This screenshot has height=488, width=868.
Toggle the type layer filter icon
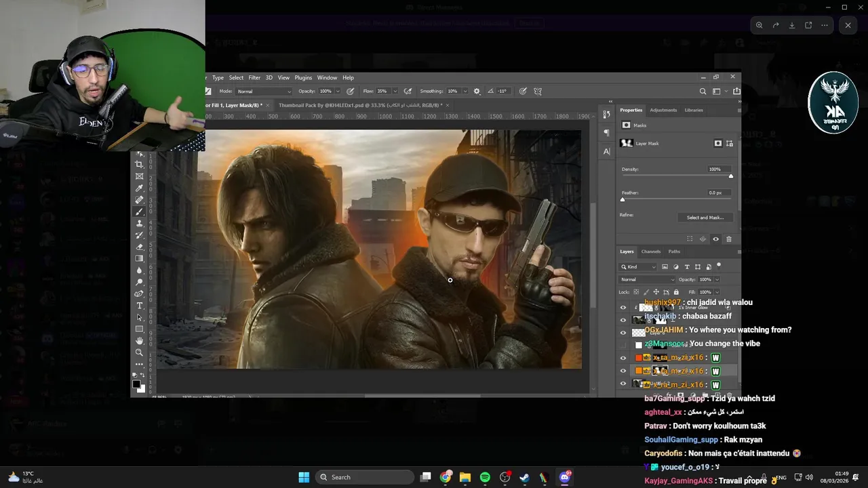point(687,267)
